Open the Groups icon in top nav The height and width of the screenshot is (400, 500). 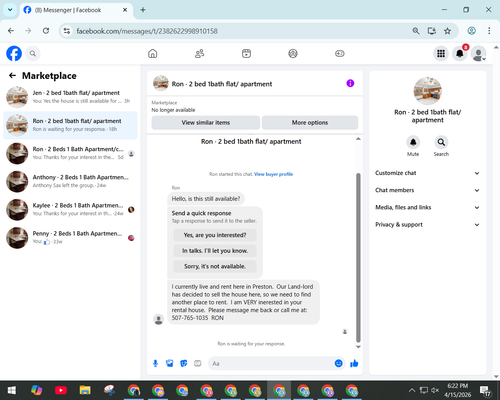tap(293, 53)
